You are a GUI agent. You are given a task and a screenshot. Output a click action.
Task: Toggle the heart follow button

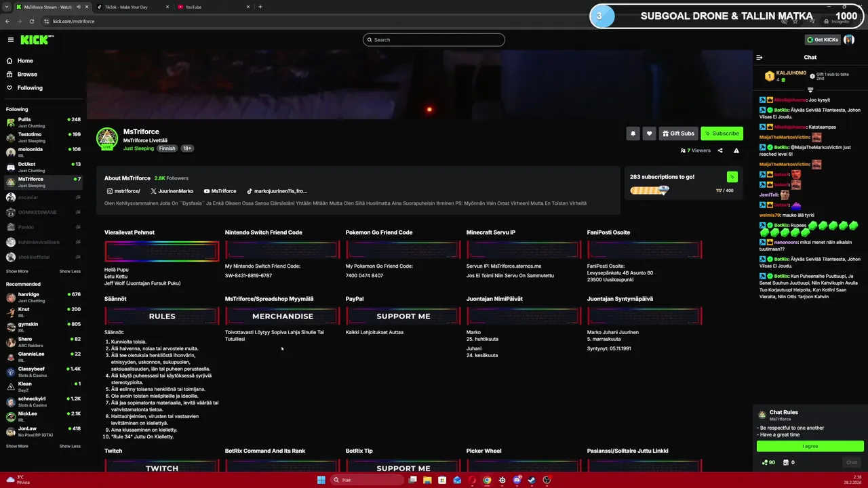click(649, 134)
